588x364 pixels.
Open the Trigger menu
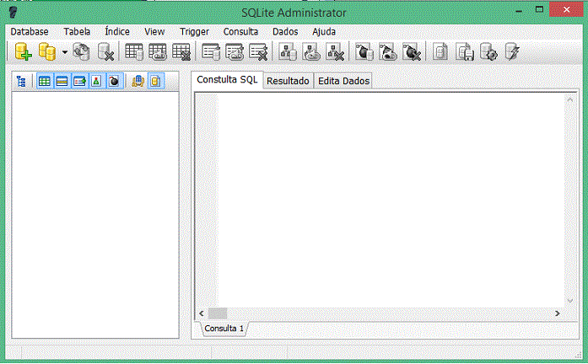pyautogui.click(x=194, y=32)
